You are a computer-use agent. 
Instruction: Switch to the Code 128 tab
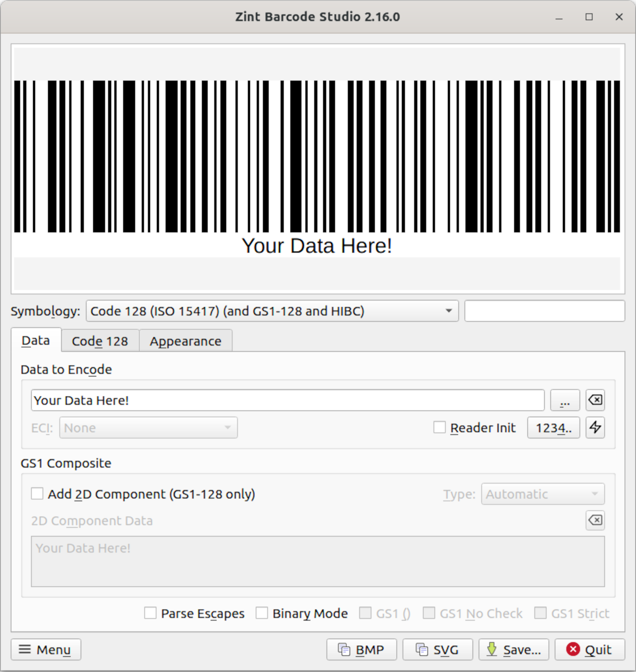tap(100, 340)
